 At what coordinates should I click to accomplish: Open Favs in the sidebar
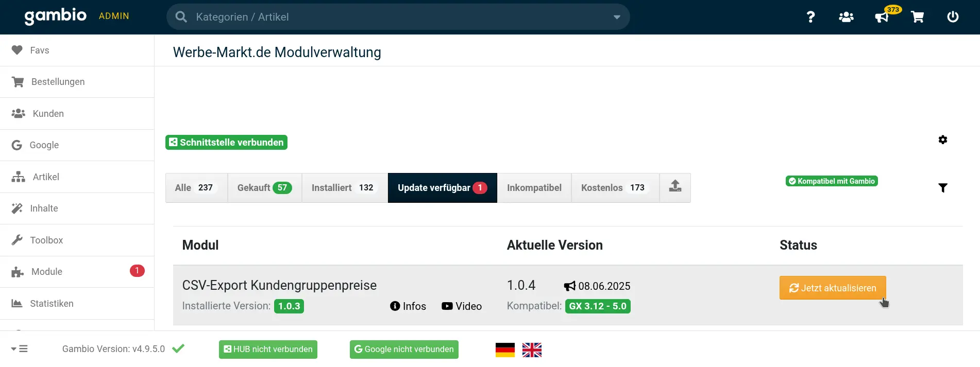pos(77,50)
